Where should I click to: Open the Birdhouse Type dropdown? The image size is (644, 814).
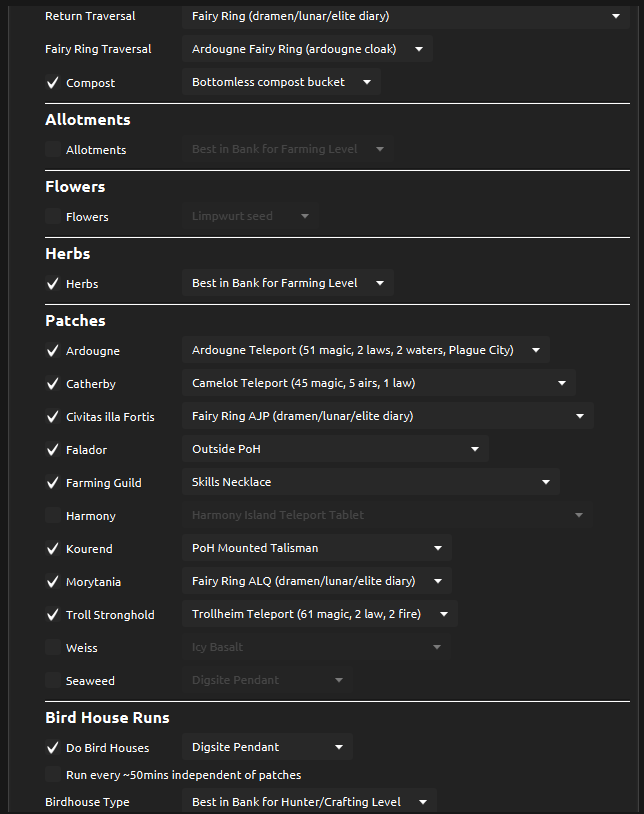pyautogui.click(x=309, y=802)
